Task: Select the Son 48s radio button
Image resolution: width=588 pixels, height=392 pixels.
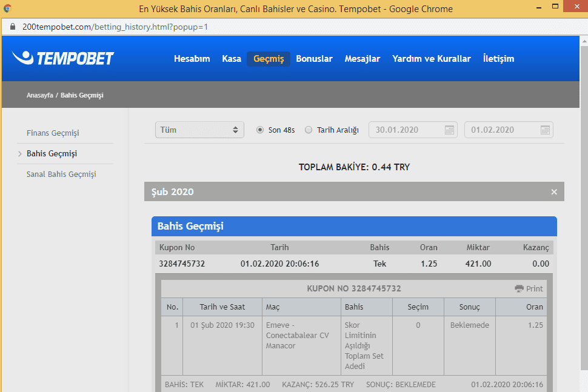Action: tap(260, 130)
